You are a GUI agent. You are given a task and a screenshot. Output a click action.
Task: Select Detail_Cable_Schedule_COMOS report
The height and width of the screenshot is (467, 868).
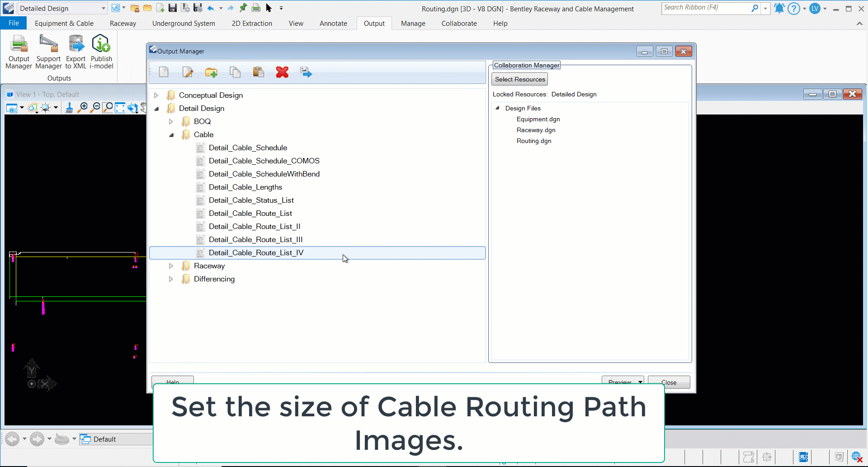264,161
